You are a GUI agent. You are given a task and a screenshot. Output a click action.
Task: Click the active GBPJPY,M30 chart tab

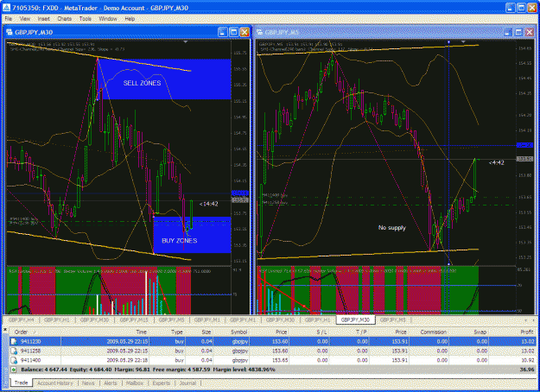pyautogui.click(x=355, y=319)
